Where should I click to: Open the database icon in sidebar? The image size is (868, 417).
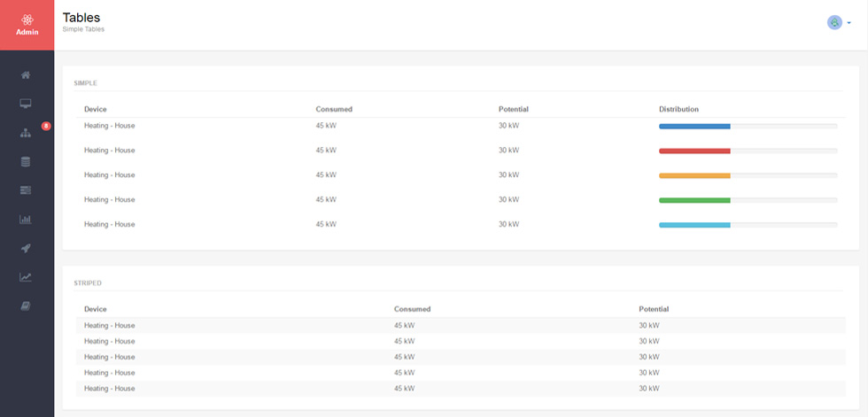[x=26, y=161]
